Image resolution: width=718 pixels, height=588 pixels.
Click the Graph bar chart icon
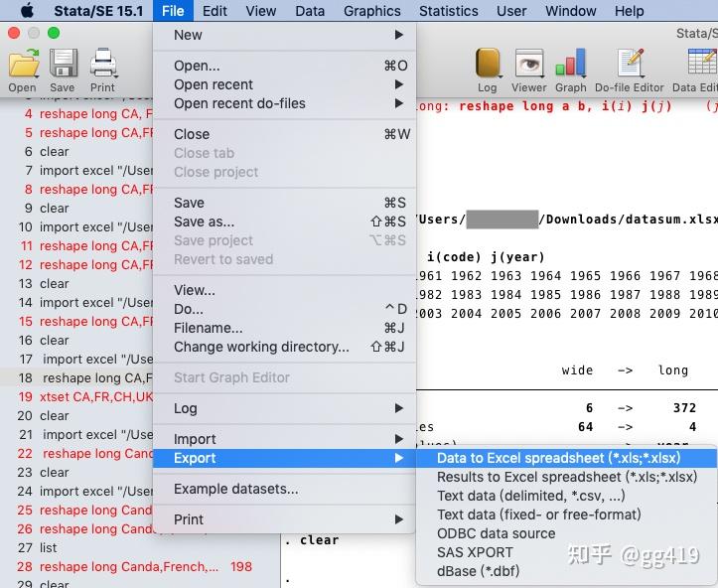pyautogui.click(x=571, y=63)
